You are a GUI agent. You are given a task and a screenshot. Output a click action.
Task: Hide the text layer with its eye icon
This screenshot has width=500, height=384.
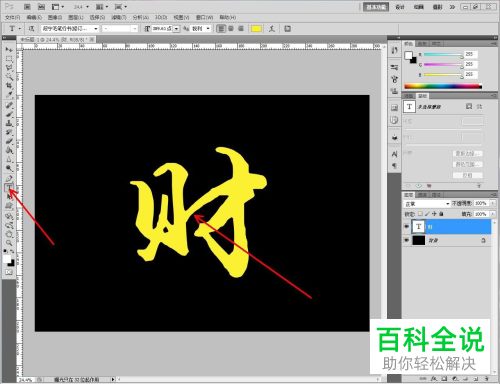[406, 227]
